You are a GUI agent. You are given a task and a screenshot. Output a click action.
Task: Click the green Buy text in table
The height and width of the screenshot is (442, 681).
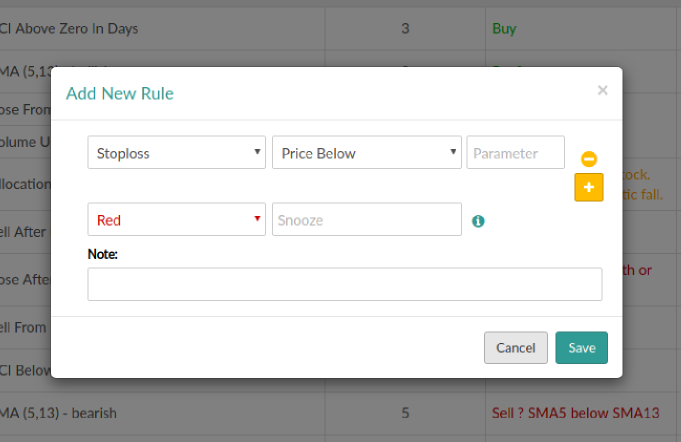(x=504, y=29)
